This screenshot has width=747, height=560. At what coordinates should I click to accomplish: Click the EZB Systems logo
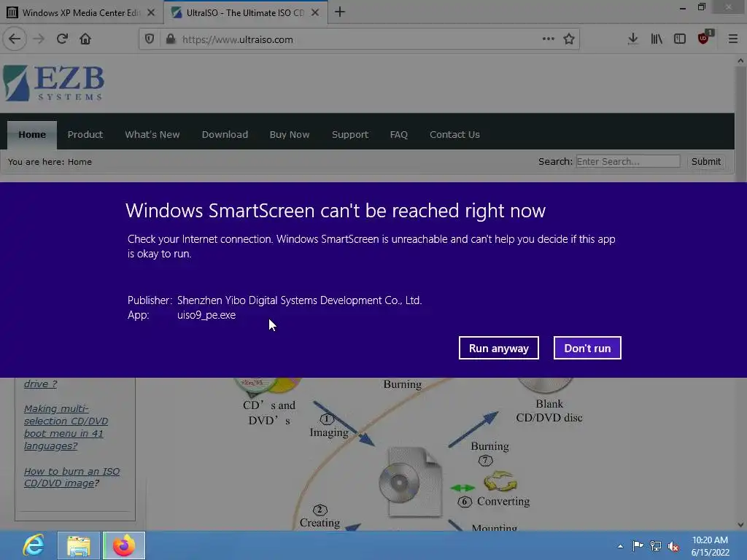(x=53, y=83)
